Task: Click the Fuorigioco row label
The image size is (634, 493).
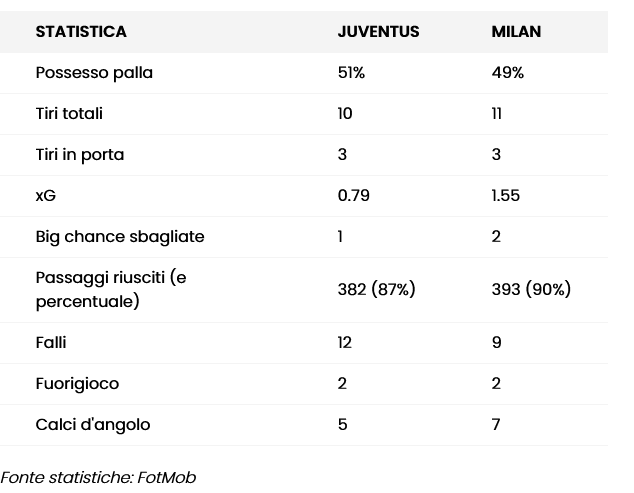Action: [77, 384]
